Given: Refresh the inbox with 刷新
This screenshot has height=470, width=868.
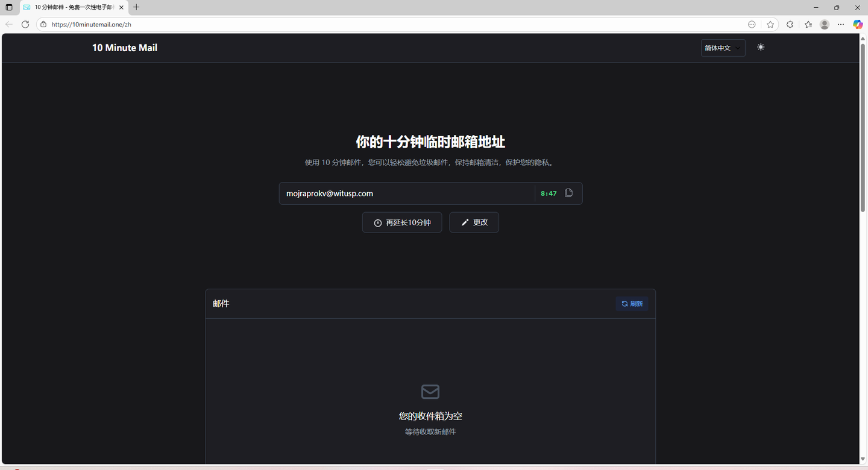Looking at the screenshot, I should [632, 304].
